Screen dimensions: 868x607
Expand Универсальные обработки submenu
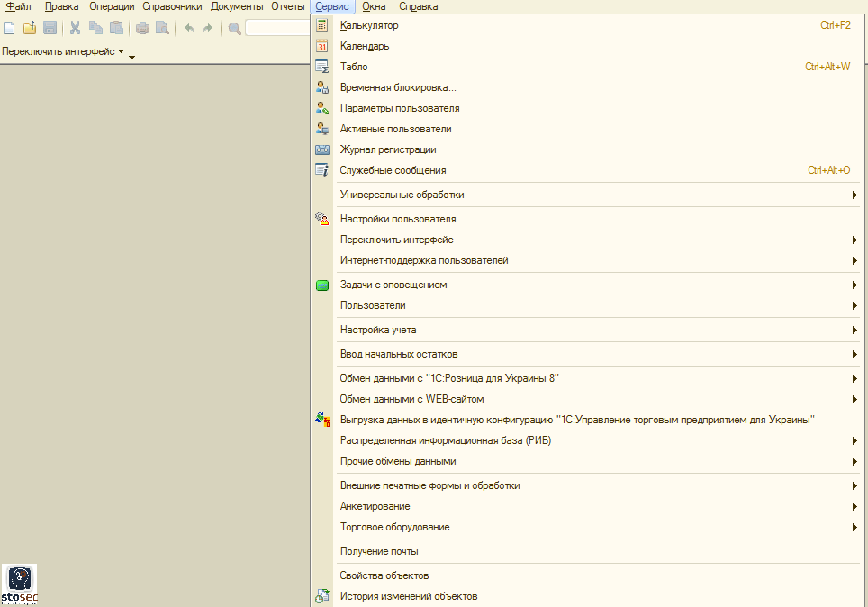pos(402,195)
